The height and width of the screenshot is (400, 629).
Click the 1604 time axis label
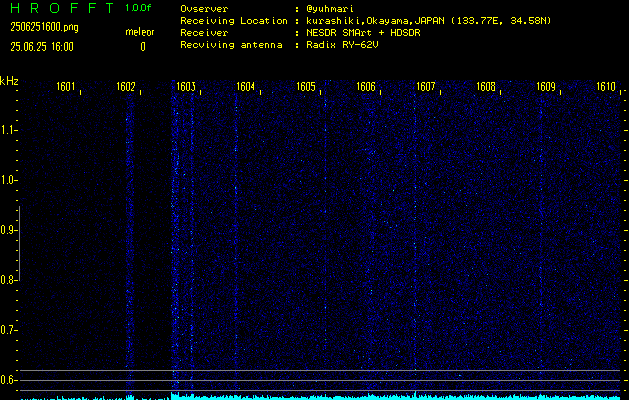coord(246,86)
